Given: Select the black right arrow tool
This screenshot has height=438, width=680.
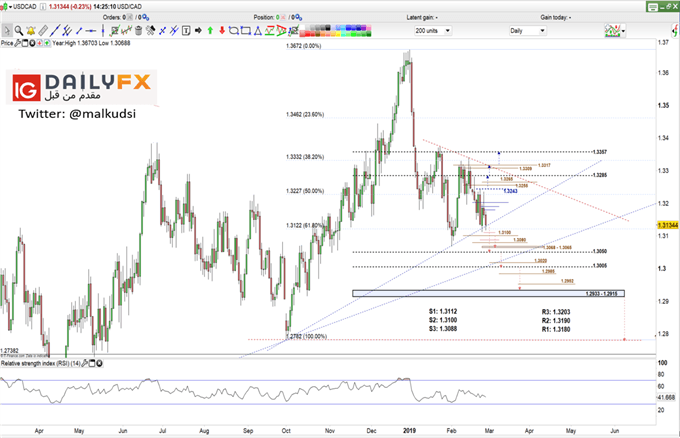Looking at the screenshot, I should pyautogui.click(x=198, y=31).
